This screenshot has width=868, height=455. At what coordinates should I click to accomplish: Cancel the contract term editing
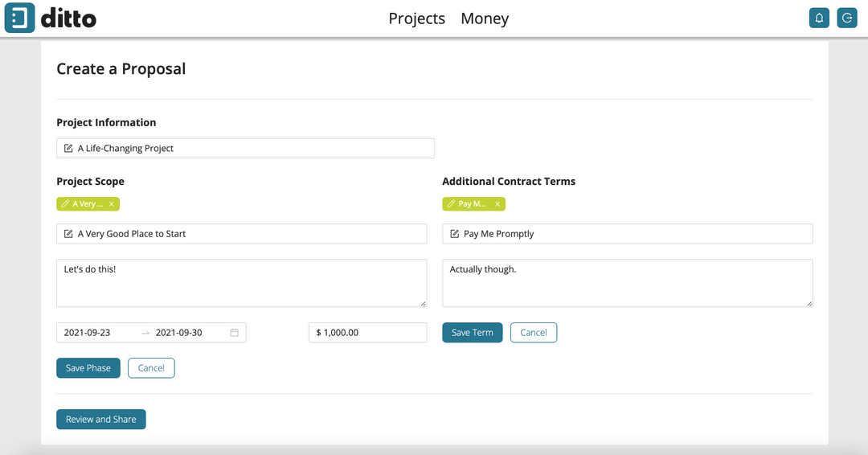(x=534, y=333)
